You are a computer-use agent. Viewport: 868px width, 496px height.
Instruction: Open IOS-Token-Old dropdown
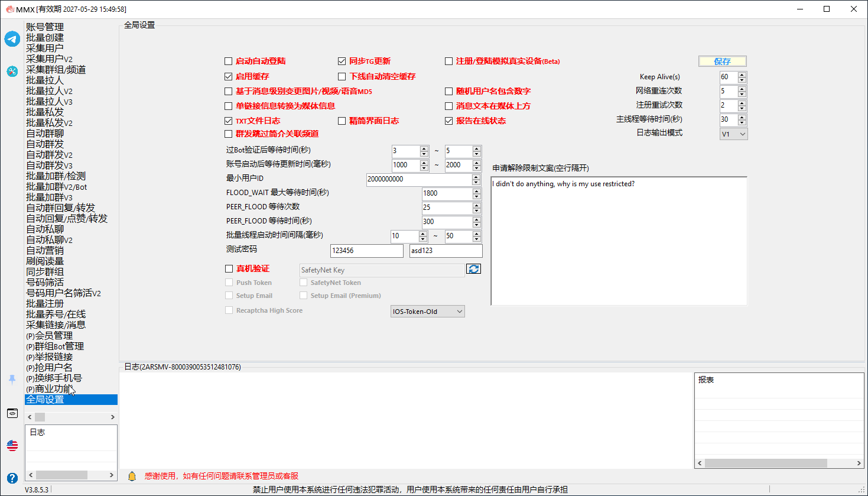[x=428, y=312]
